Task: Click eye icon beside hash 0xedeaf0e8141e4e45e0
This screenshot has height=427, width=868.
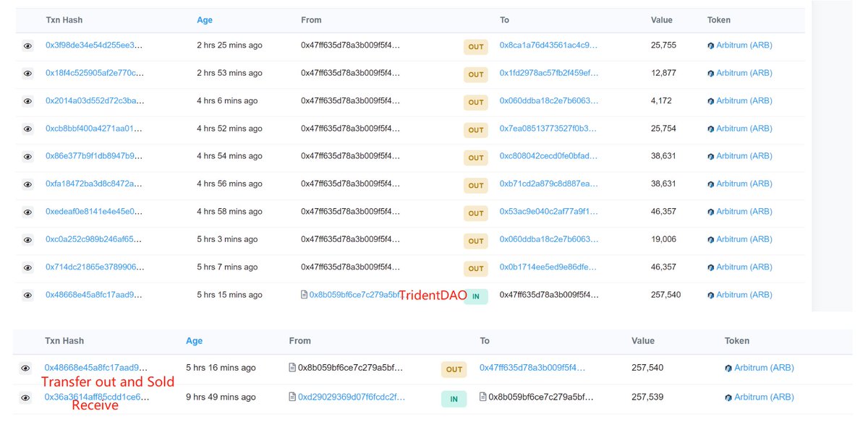Action: tap(27, 212)
